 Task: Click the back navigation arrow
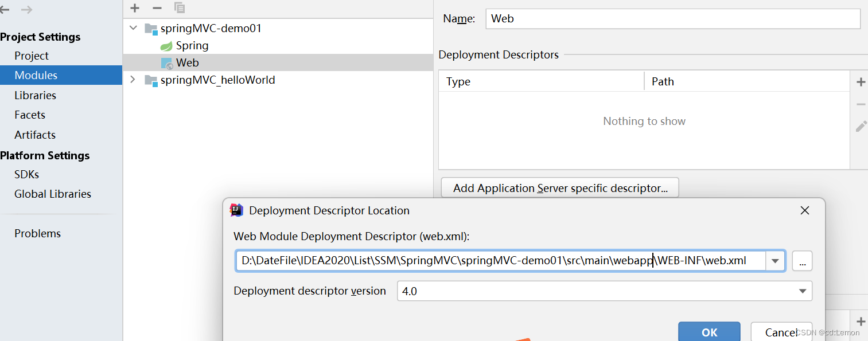pyautogui.click(x=5, y=10)
